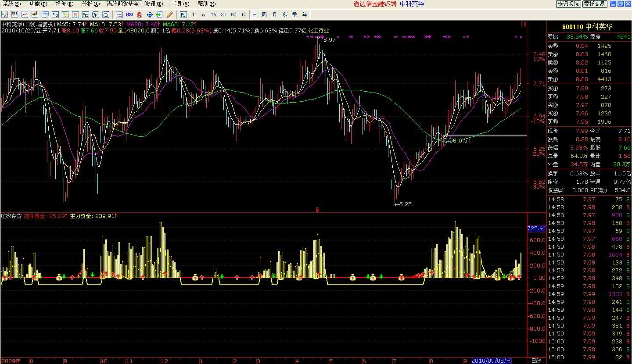Click the 8.97 high price label
The width and height of the screenshot is (632, 364).
tap(330, 40)
